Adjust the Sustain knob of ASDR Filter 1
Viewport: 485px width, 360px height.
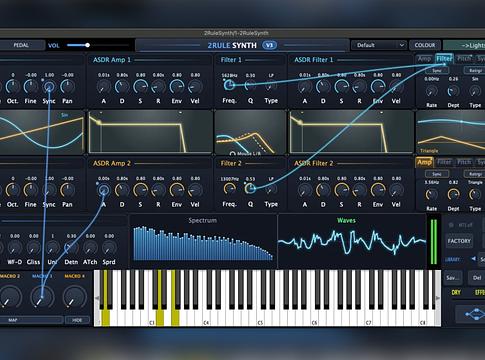click(x=341, y=87)
